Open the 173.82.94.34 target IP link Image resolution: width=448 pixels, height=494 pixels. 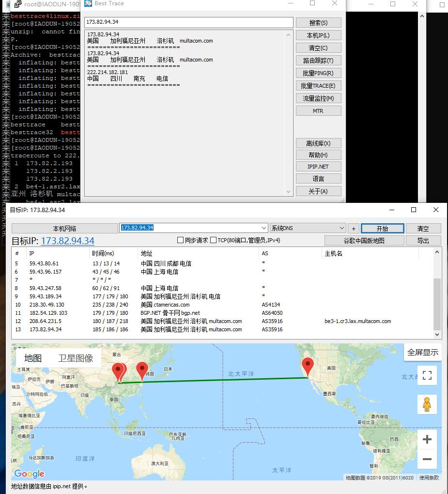67,241
